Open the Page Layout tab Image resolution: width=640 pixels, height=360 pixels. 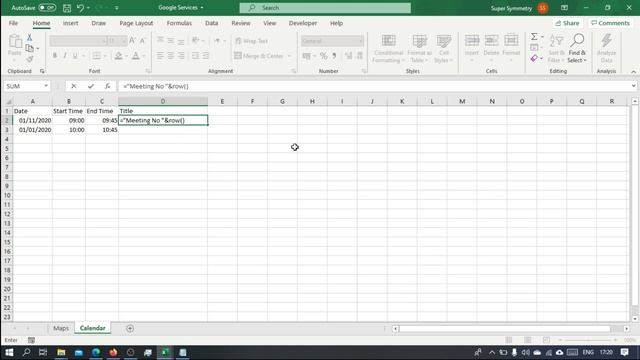tap(136, 23)
